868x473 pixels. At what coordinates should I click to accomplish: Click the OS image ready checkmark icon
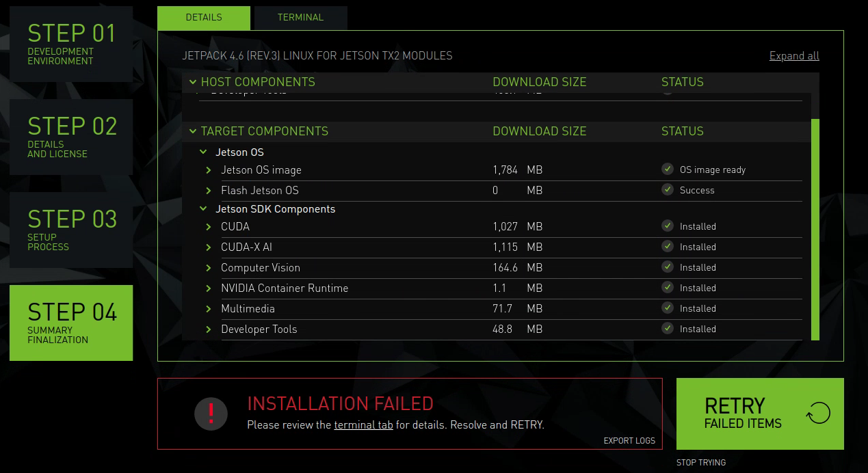coord(668,170)
